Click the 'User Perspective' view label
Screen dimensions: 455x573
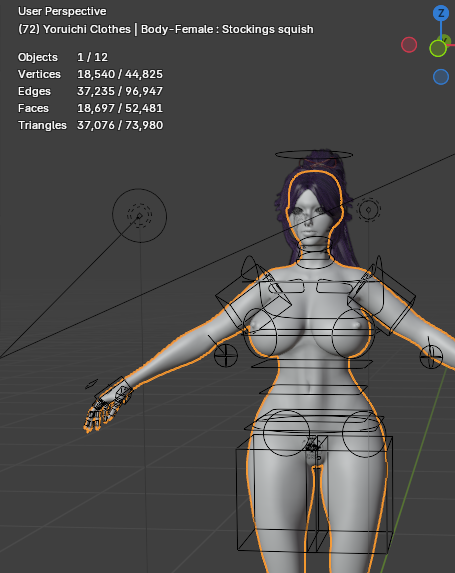coord(62,11)
